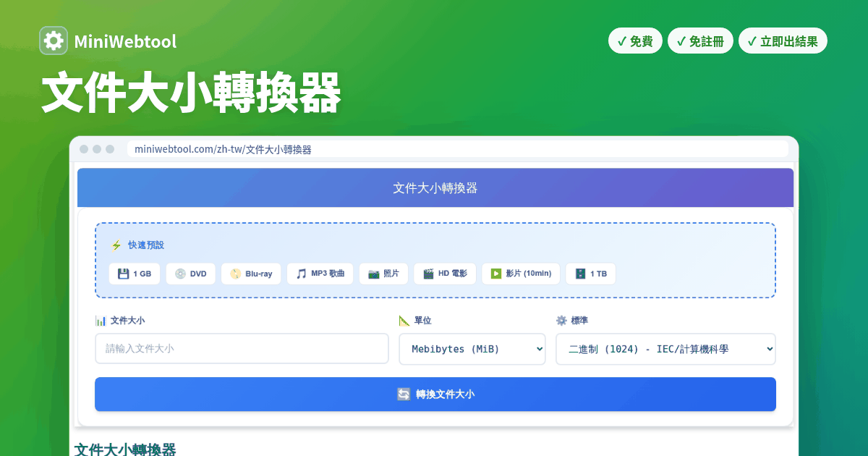Click the browser address bar URL
This screenshot has height=456, width=868.
pyautogui.click(x=223, y=149)
